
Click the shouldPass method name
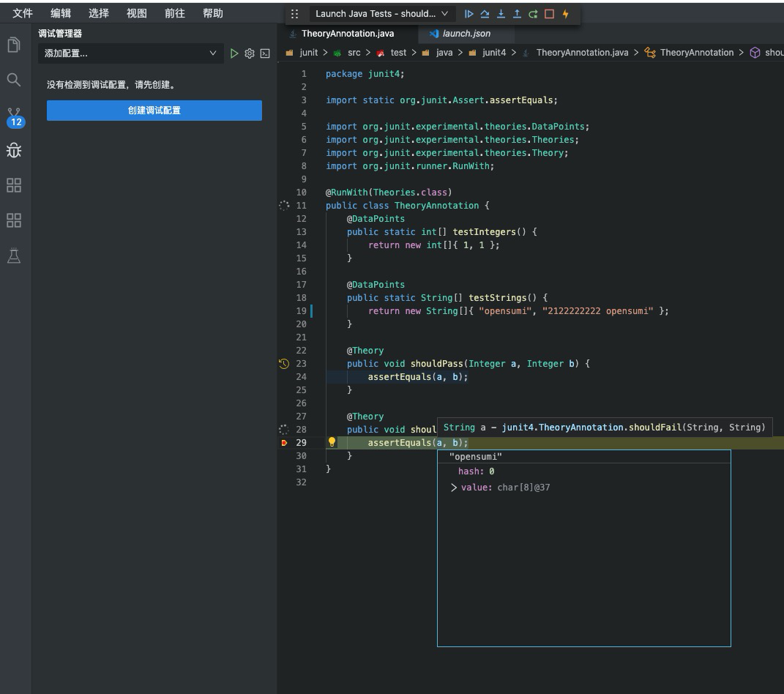click(436, 364)
